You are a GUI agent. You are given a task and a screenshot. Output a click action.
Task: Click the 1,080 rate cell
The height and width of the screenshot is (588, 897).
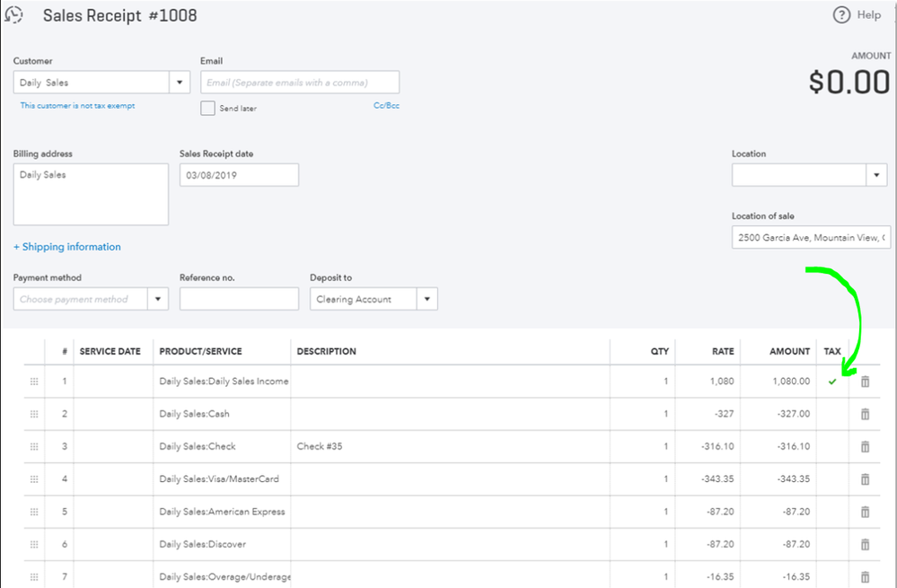coord(708,382)
